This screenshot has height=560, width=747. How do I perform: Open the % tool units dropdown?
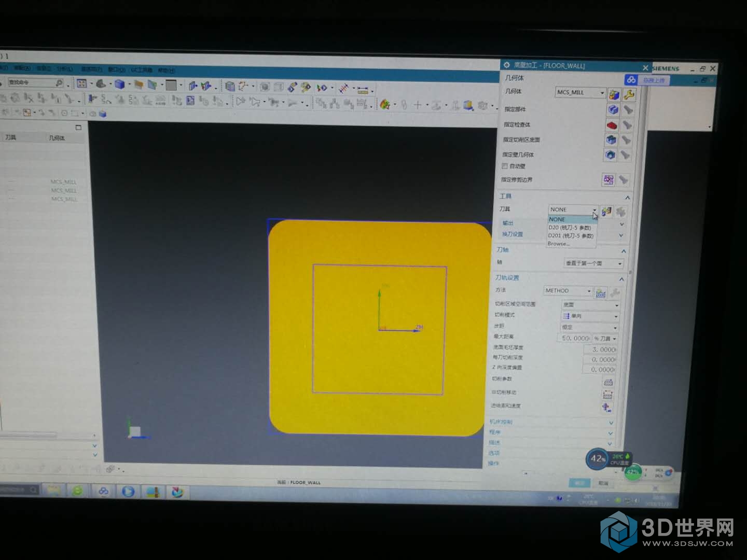click(605, 339)
